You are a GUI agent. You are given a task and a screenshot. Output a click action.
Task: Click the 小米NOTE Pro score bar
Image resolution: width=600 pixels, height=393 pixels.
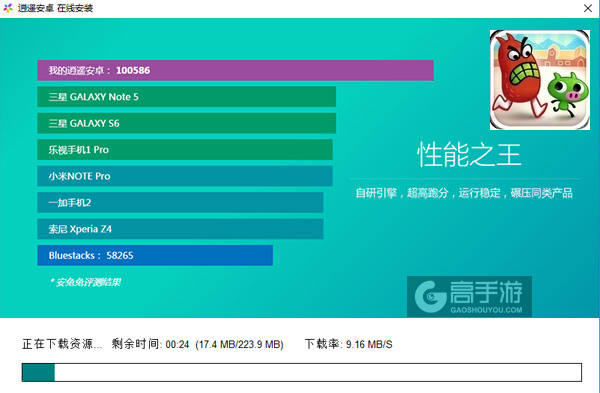coord(185,176)
